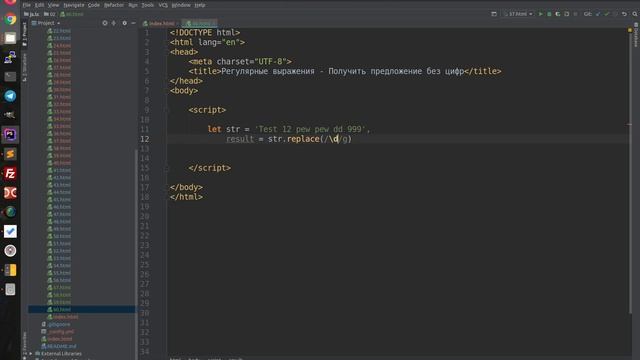This screenshot has height=360, width=640.
Task: Click the Git commit checkmark icon
Action: point(607,14)
